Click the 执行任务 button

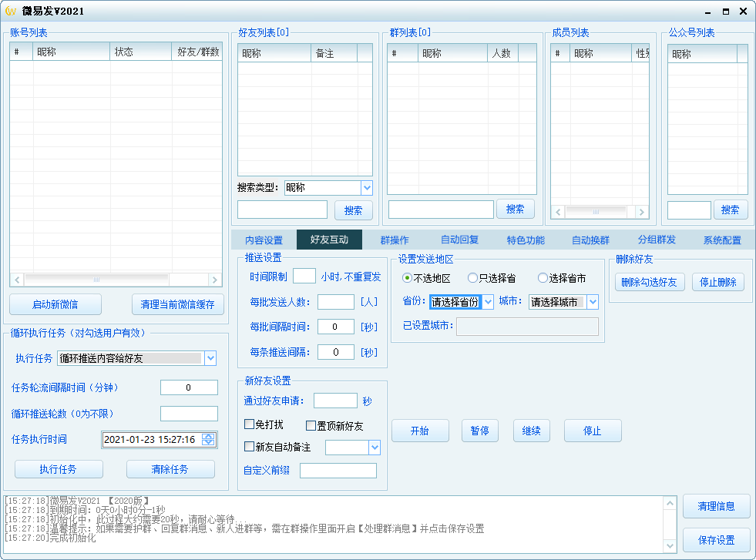[59, 469]
